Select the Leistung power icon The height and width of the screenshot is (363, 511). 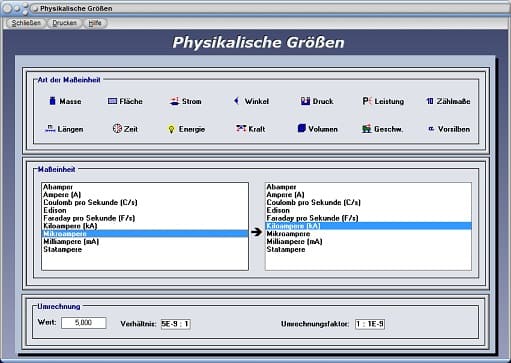[x=367, y=101]
